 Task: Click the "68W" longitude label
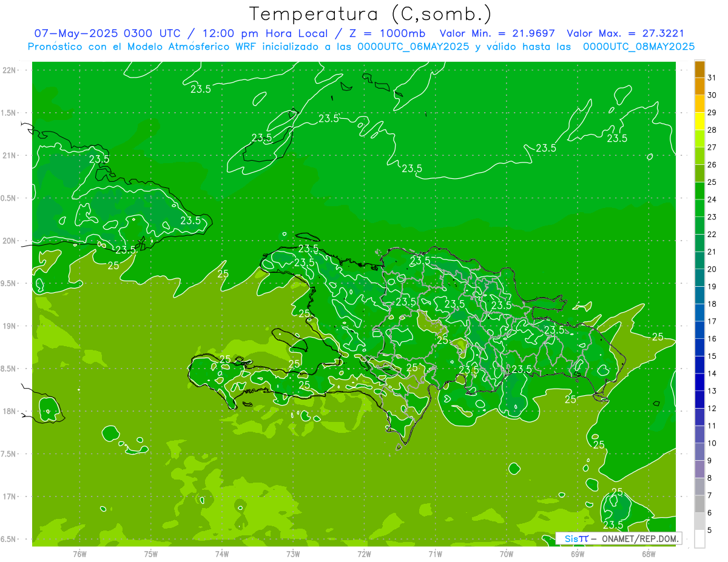(x=649, y=554)
